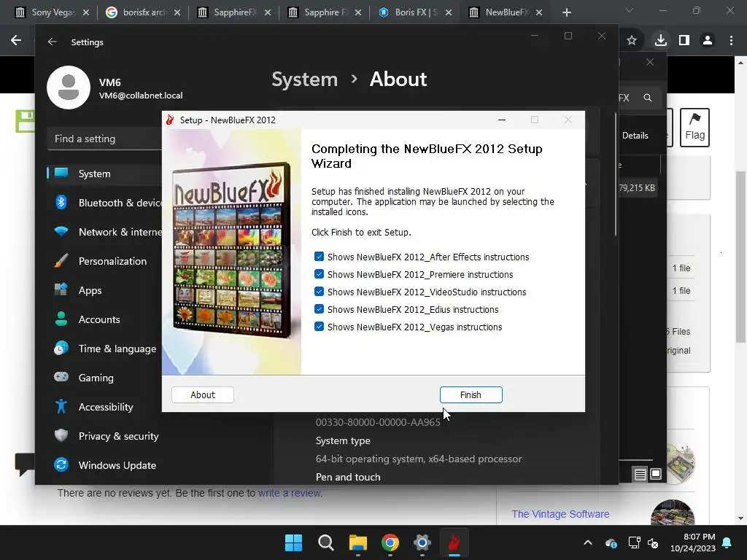Viewport: 747px width, 560px height.
Task: Click thumbnail view icon on webpage
Action: click(656, 474)
